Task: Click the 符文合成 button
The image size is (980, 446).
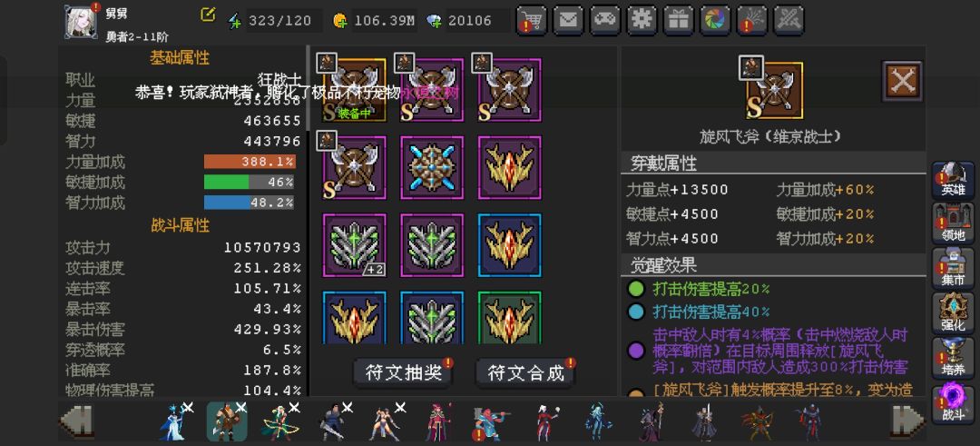Action: click(525, 373)
